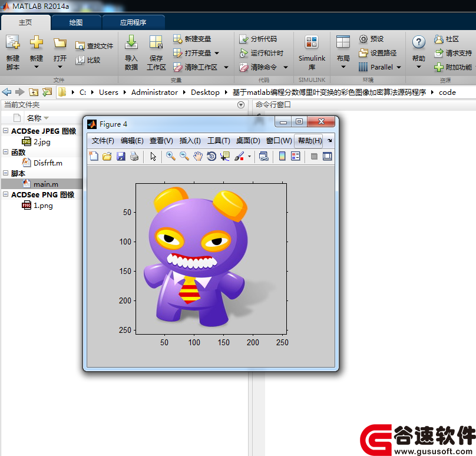
Task: Open Current Folder panel actions menu button
Action: pyautogui.click(x=241, y=105)
